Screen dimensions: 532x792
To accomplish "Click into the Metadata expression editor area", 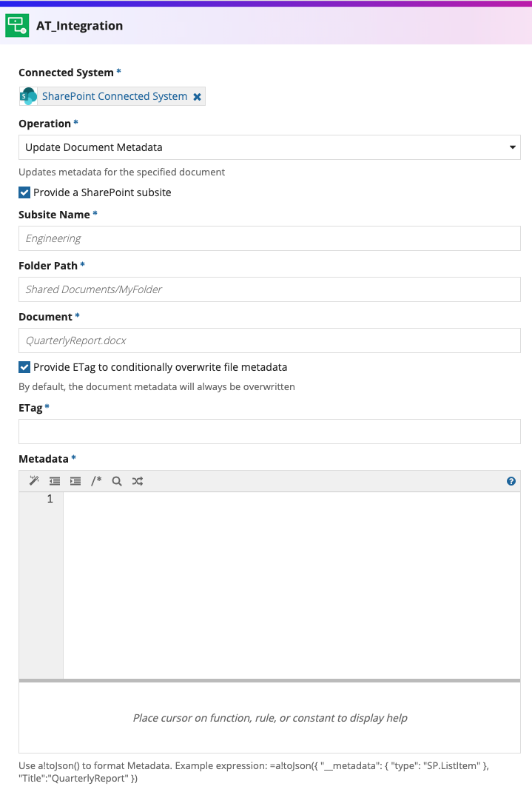I will click(292, 585).
